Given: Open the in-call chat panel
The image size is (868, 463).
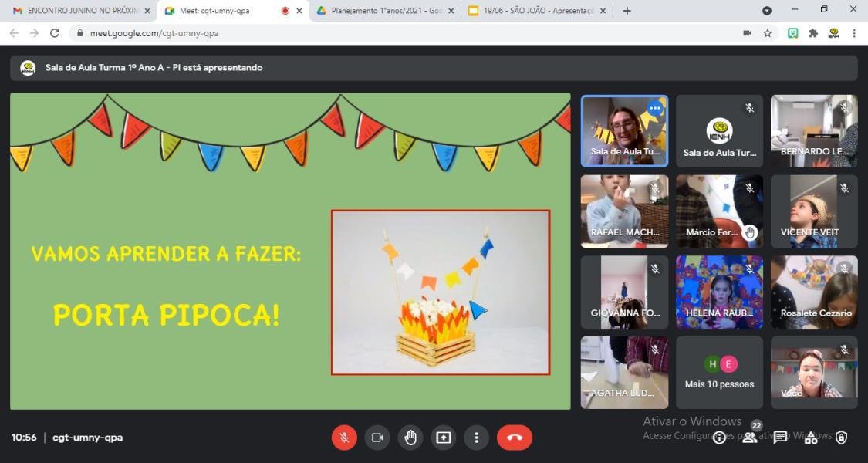Looking at the screenshot, I should coord(781,438).
